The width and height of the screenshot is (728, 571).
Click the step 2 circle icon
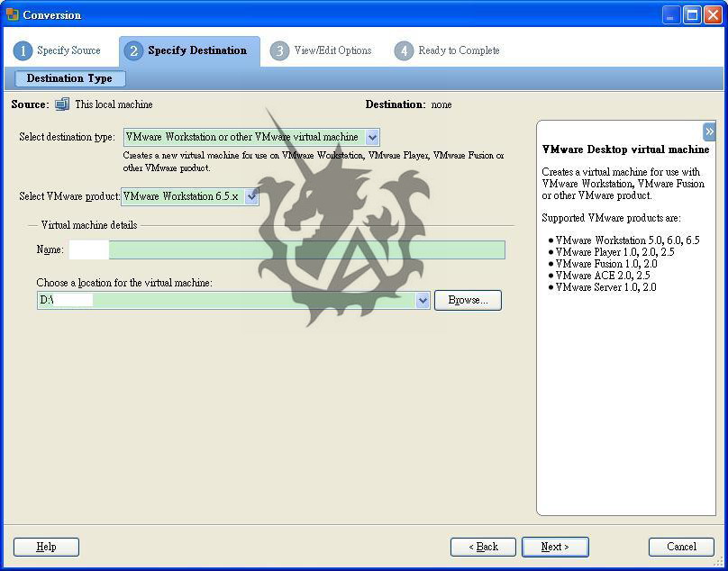tap(133, 50)
